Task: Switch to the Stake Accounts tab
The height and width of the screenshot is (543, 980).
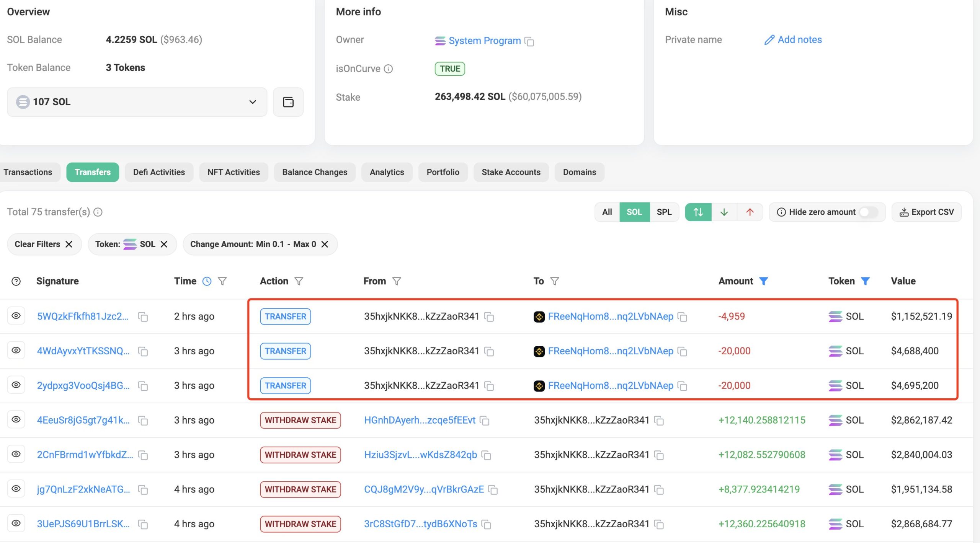Action: (511, 172)
